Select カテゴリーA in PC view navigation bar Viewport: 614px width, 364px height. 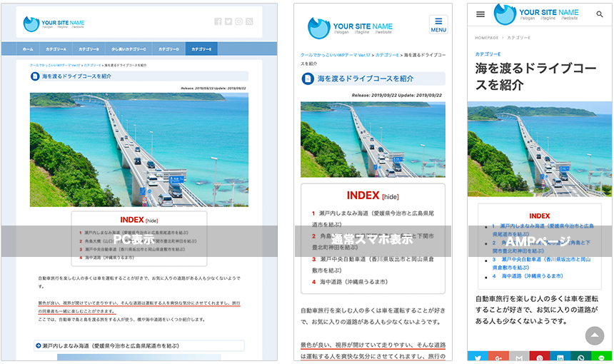(x=56, y=49)
